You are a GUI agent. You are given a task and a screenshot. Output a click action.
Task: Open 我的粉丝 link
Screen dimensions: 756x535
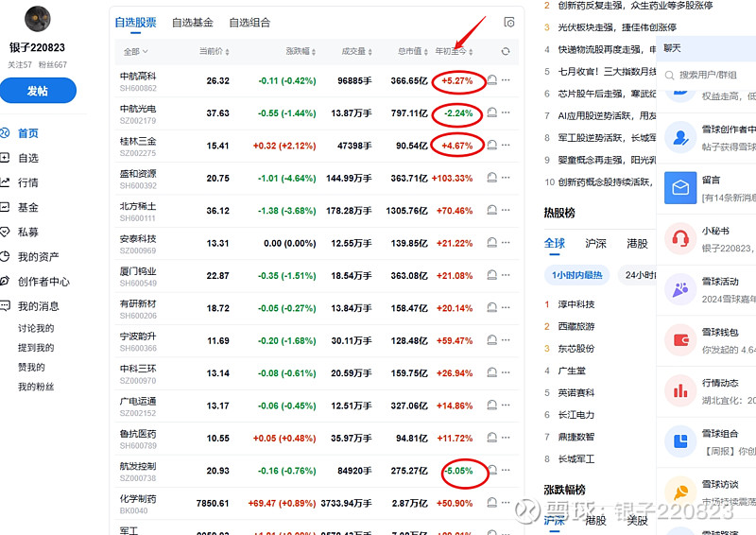pyautogui.click(x=36, y=387)
